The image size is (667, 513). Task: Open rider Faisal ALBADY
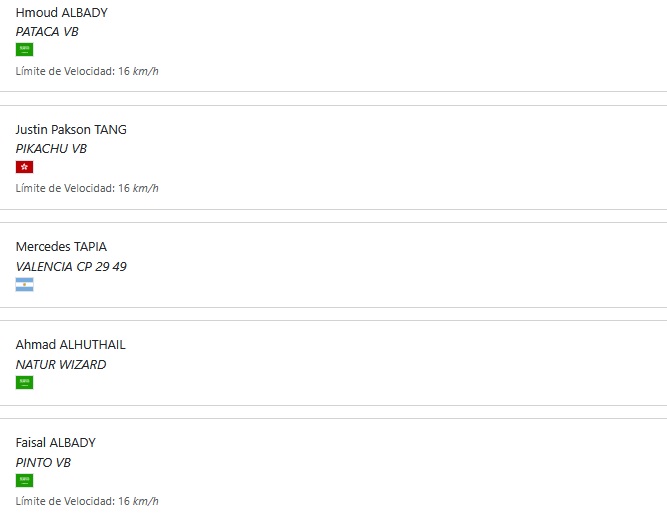tap(56, 443)
